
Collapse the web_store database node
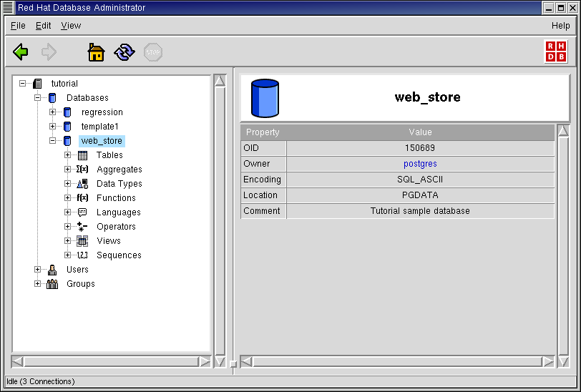52,141
